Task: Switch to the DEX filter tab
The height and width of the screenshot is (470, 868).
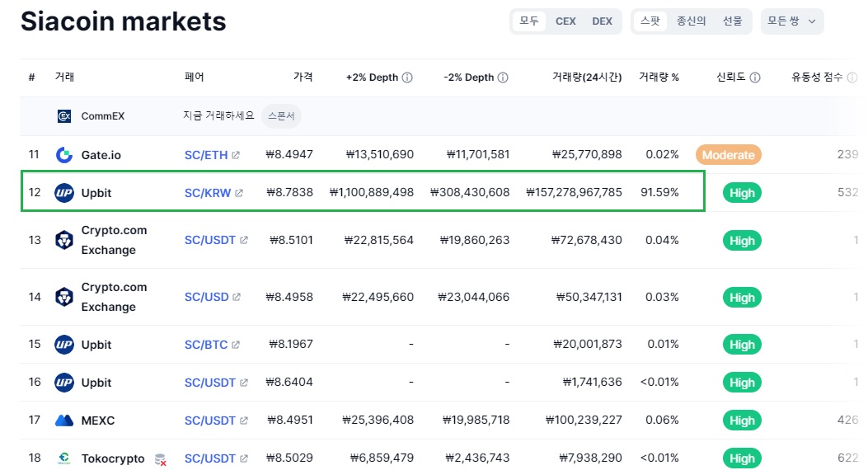Action: (602, 21)
